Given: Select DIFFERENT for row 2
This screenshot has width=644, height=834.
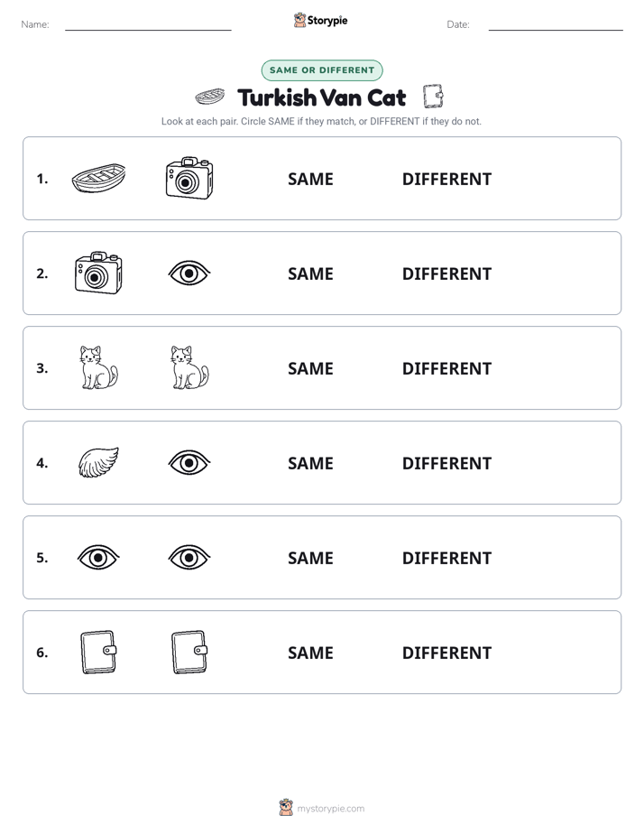Looking at the screenshot, I should click(x=446, y=273).
